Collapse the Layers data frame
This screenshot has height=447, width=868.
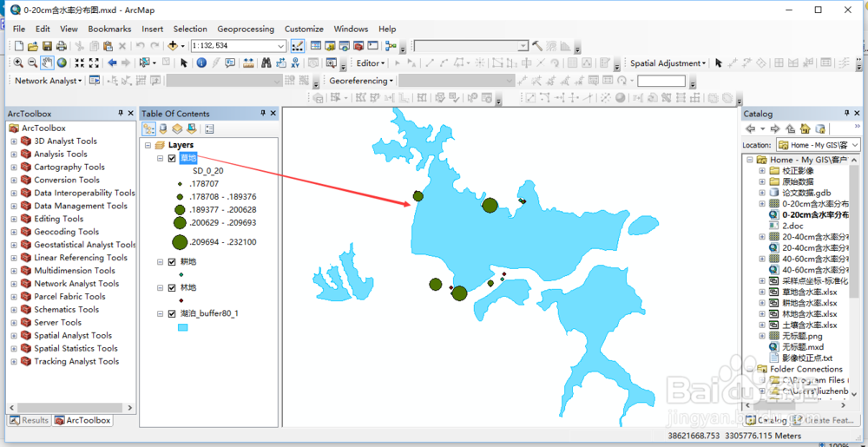148,145
